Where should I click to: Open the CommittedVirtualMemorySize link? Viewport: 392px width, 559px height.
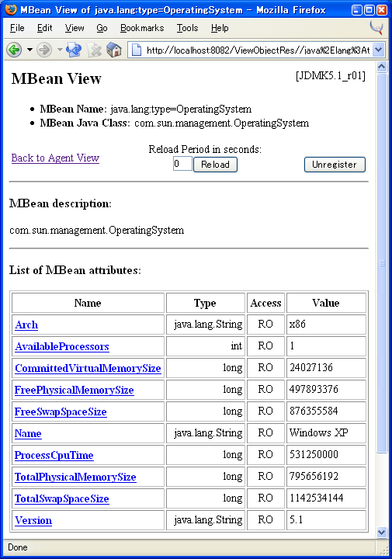point(88,368)
